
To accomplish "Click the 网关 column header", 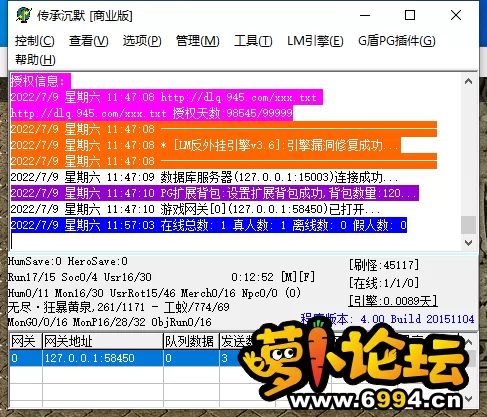I will pos(26,341).
